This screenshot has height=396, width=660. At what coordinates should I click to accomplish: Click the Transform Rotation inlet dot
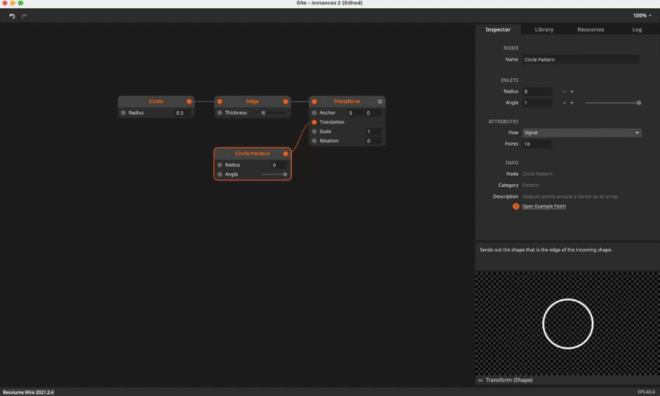314,141
